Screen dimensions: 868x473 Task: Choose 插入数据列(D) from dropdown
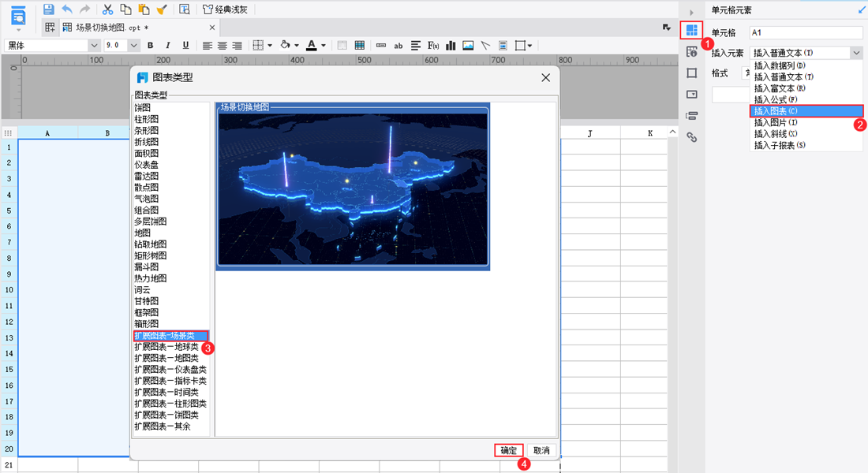(x=806, y=65)
